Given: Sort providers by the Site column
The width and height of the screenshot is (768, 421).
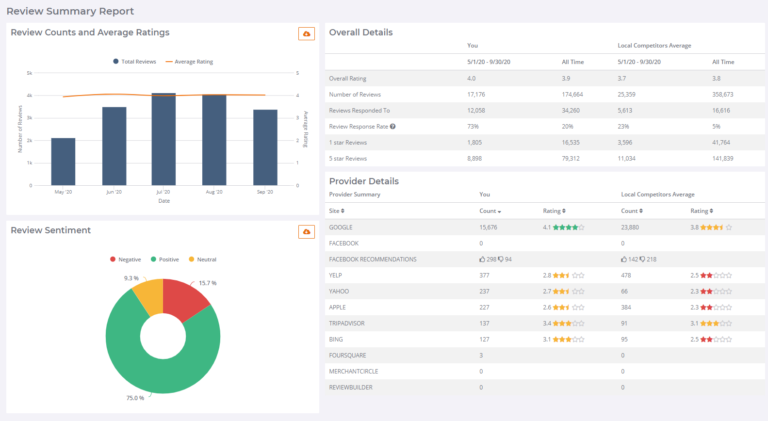Looking at the screenshot, I should pos(338,211).
